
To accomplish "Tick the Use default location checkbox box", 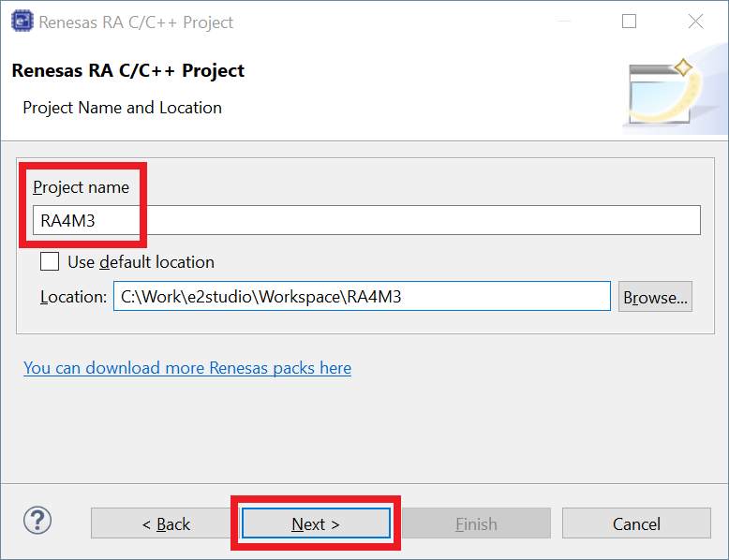I will (x=51, y=261).
